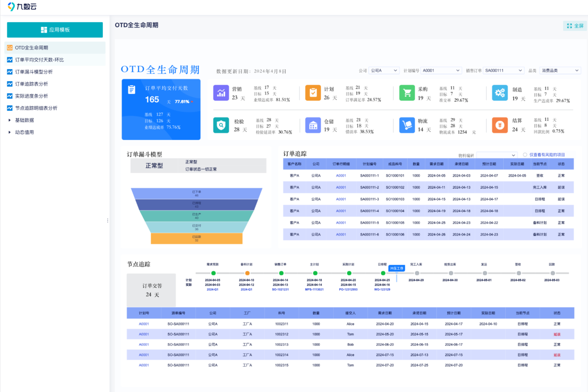Select 实际进度条分析 in the sidebar
The width and height of the screenshot is (588, 392).
(x=31, y=96)
